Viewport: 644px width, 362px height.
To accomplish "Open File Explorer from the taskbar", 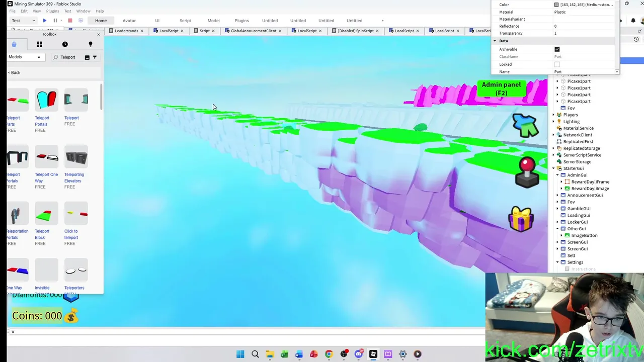I will coord(270,354).
